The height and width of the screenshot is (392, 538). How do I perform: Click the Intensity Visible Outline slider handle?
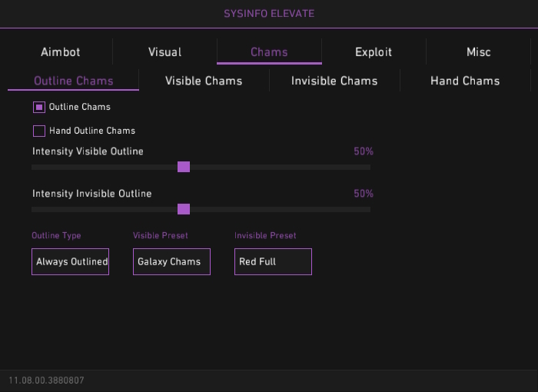(184, 167)
